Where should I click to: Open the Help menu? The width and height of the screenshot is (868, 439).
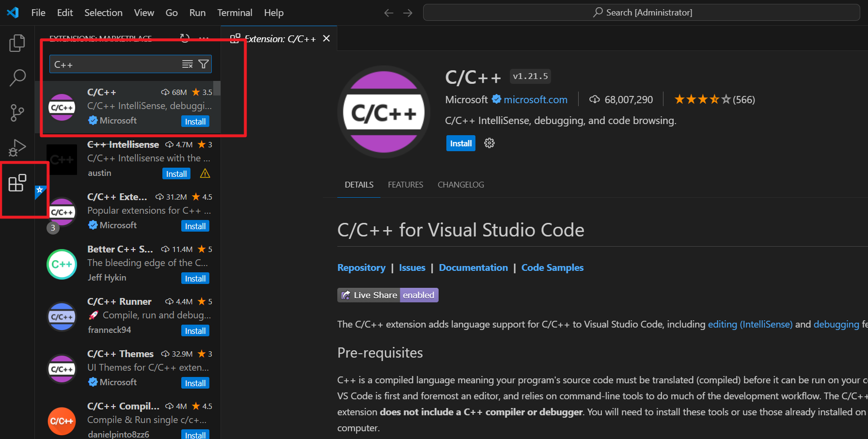coord(274,13)
